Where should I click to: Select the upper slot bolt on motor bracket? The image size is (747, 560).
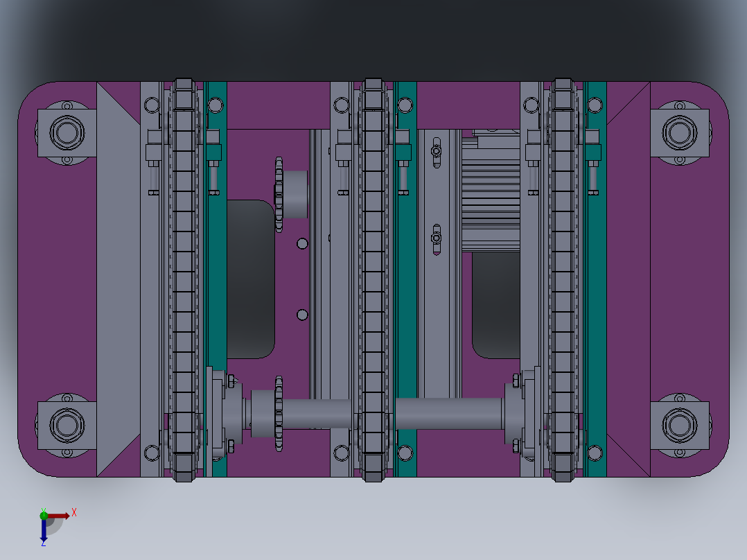click(437, 152)
